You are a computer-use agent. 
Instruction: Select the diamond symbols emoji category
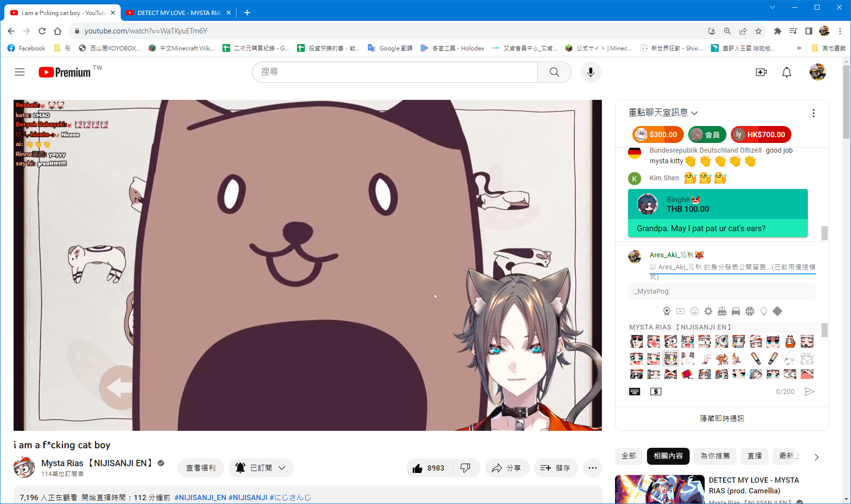tap(777, 311)
